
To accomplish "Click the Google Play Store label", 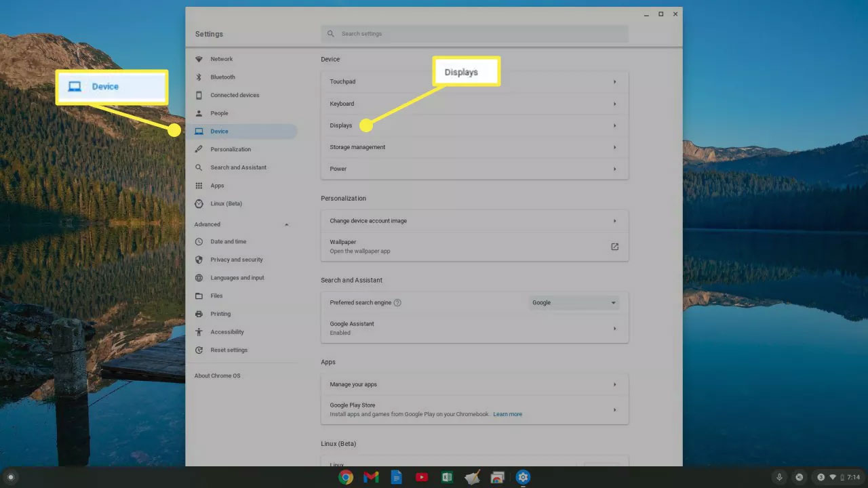I will [x=353, y=405].
